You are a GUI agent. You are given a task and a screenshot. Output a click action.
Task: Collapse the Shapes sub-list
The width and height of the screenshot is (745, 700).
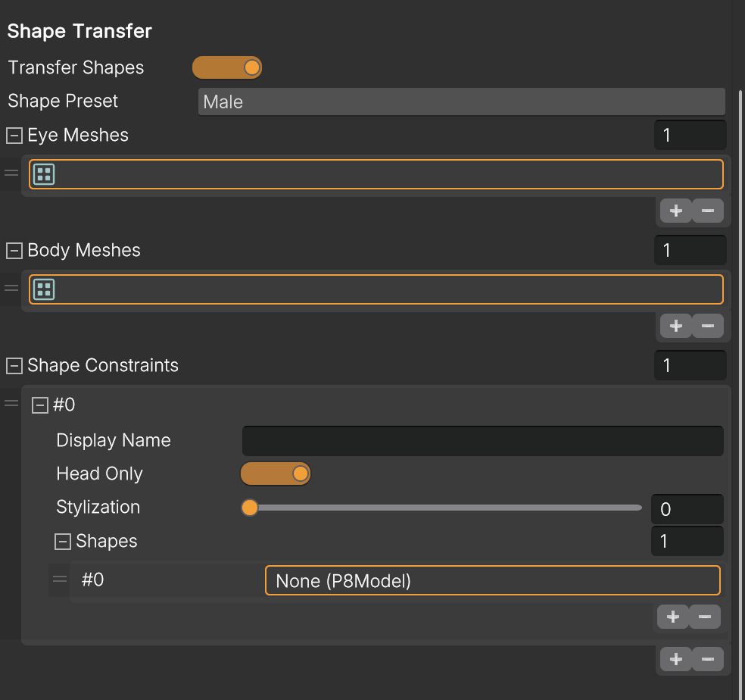[x=63, y=542]
